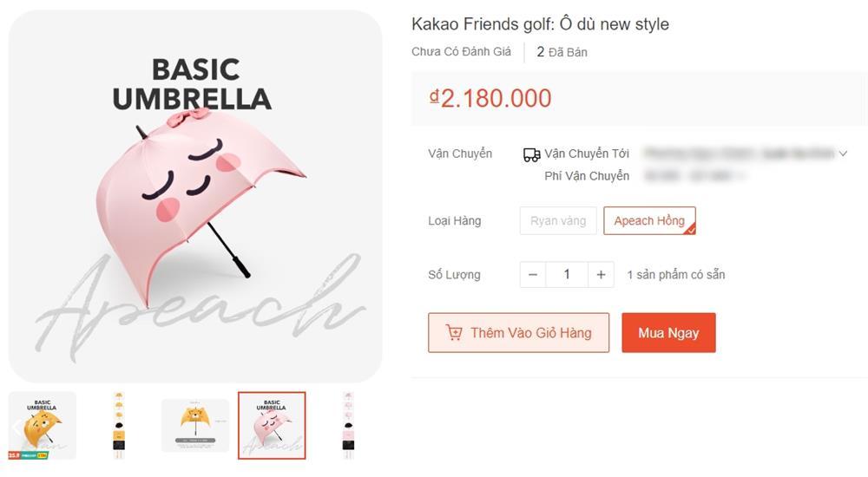The image size is (868, 477).
Task: Expand the shipping fee dropdown arrow
Action: 742,177
